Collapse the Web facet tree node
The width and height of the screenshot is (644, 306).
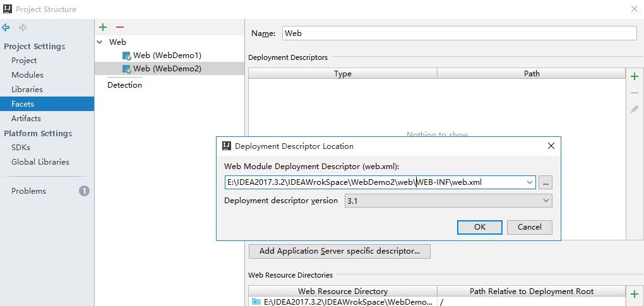100,42
